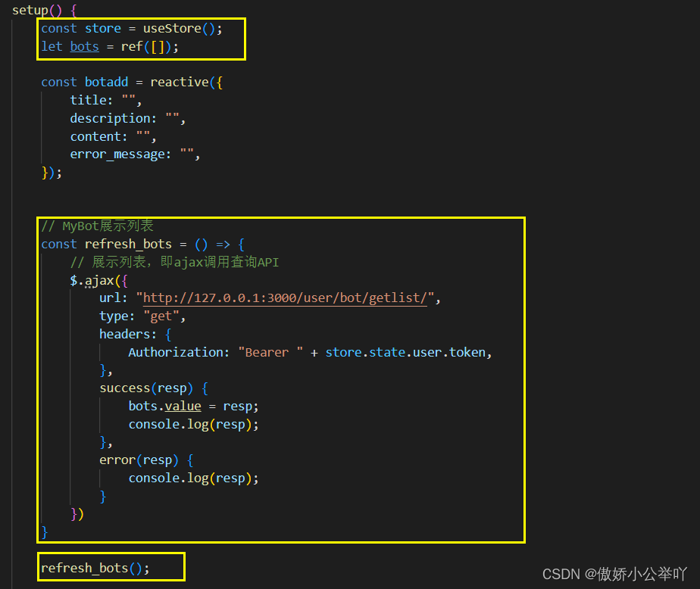Click 'const refresh_bots = () => {' line

pyautogui.click(x=143, y=244)
